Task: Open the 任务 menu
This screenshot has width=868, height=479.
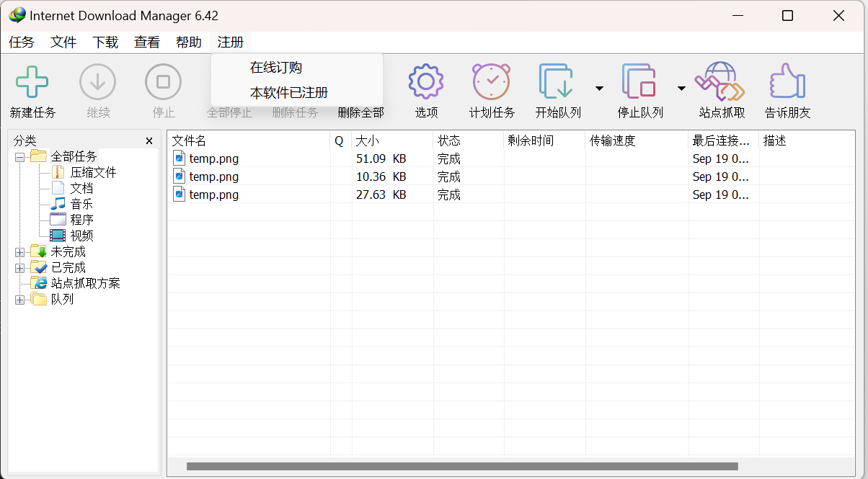Action: 22,42
